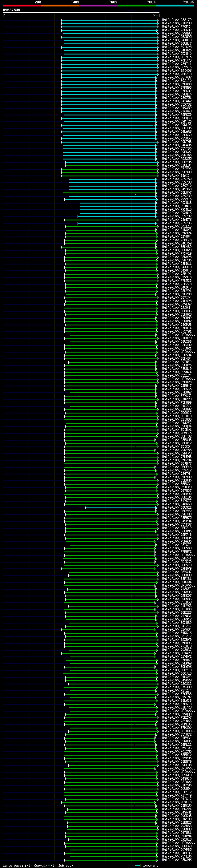
Task: Select hit UniRef100_Q42442
Action: click(177, 101)
